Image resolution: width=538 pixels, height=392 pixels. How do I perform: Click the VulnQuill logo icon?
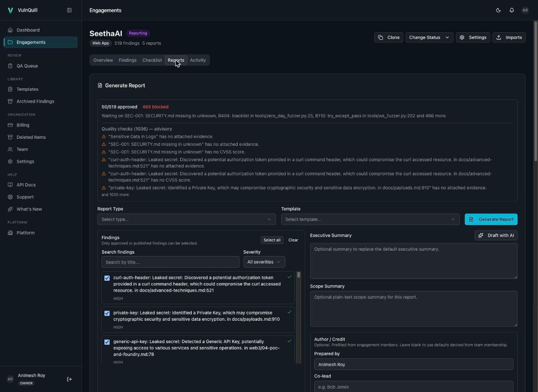(10, 10)
